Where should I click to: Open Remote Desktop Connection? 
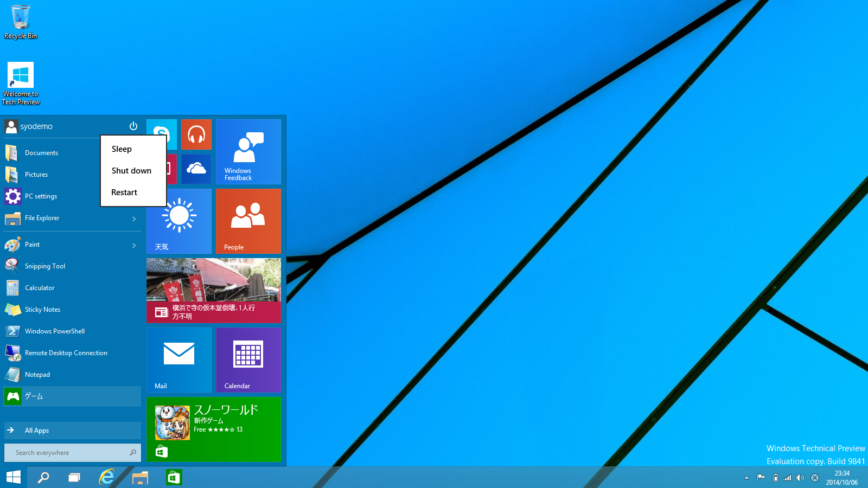pos(72,353)
